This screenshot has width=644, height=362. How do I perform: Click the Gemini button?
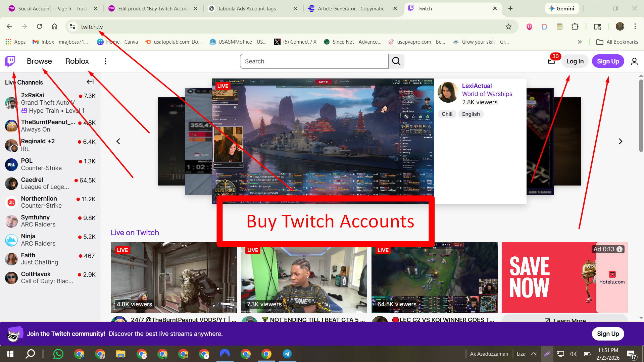pos(562,8)
